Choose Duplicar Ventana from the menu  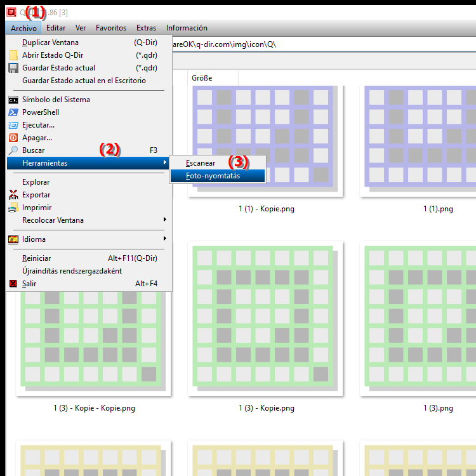pos(89,43)
